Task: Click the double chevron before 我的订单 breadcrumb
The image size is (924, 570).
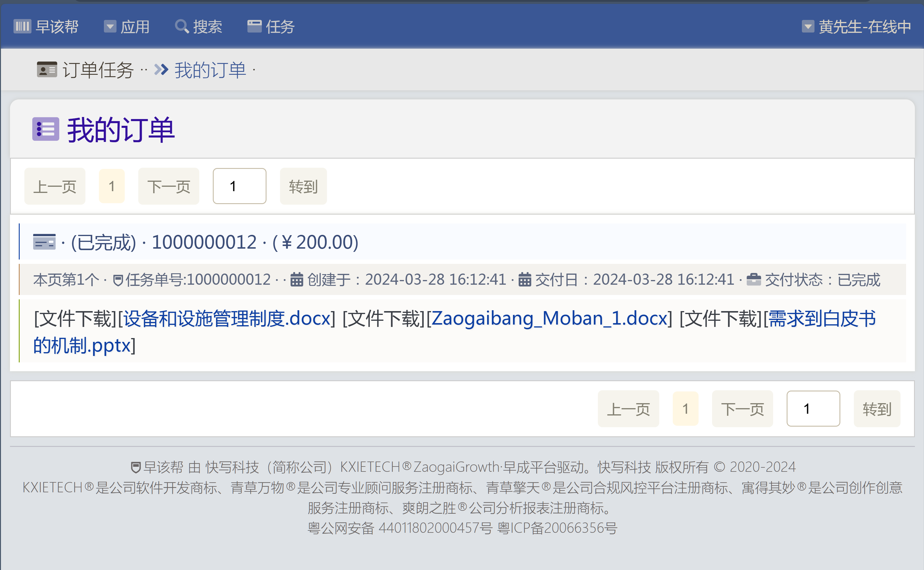Action: pos(161,70)
